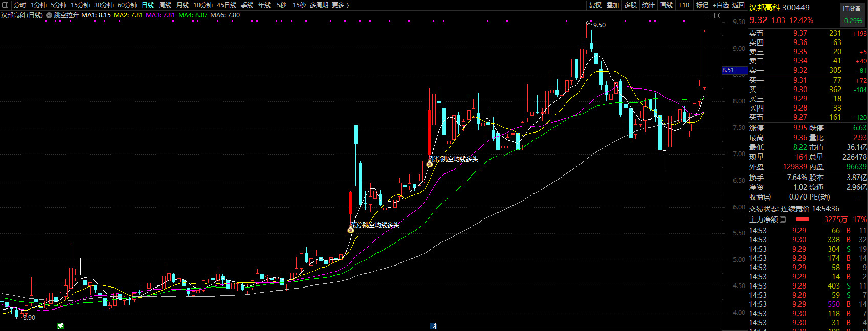Viewport: 868px width, 331px height.
Task: Click the 跌停 limit-down value 6.63
Action: coord(860,128)
